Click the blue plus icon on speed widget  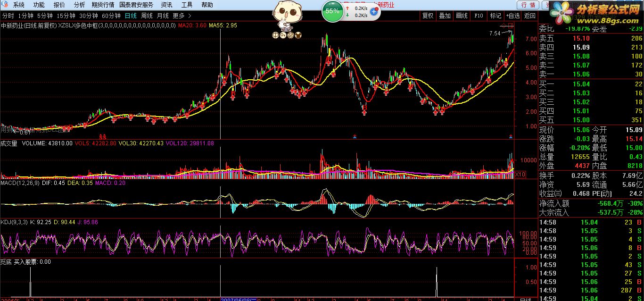tap(373, 11)
